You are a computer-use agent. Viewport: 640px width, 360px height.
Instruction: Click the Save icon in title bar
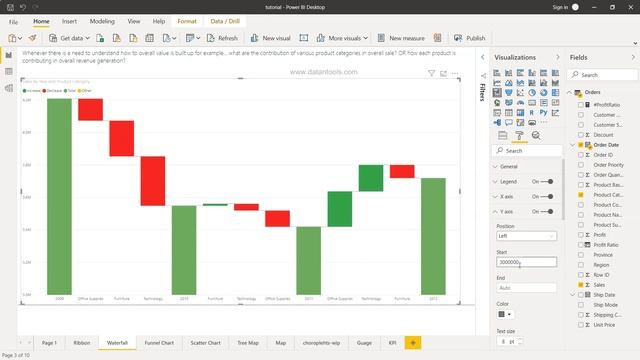(x=10, y=7)
